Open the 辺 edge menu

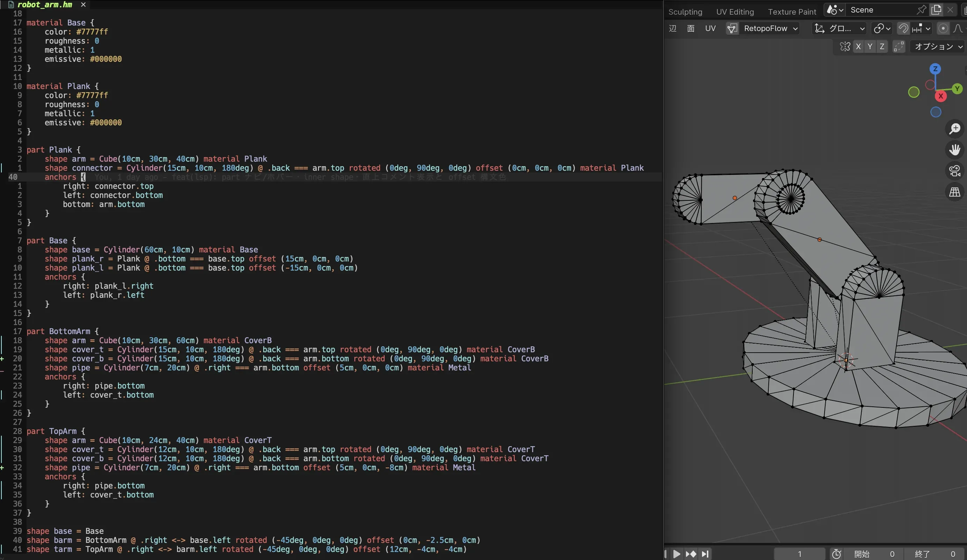tap(673, 28)
